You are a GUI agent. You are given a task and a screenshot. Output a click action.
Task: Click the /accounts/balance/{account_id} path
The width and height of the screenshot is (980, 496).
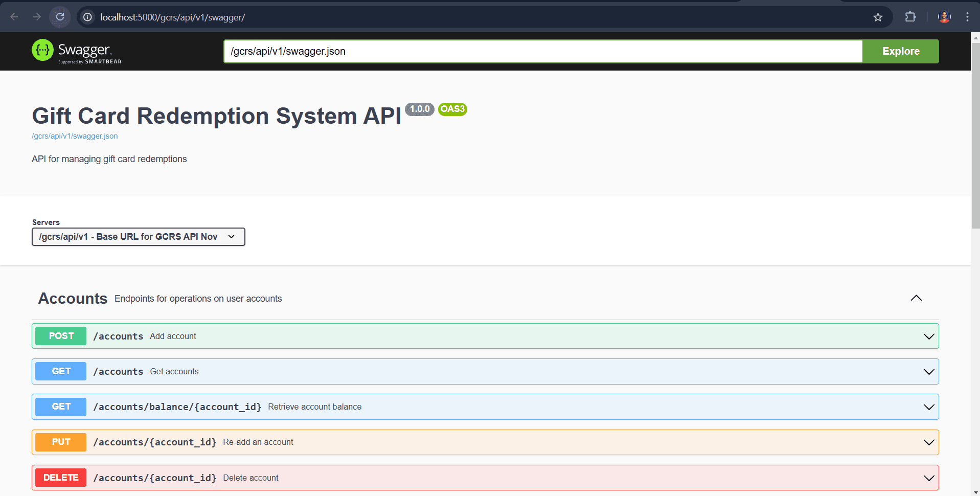tap(177, 407)
